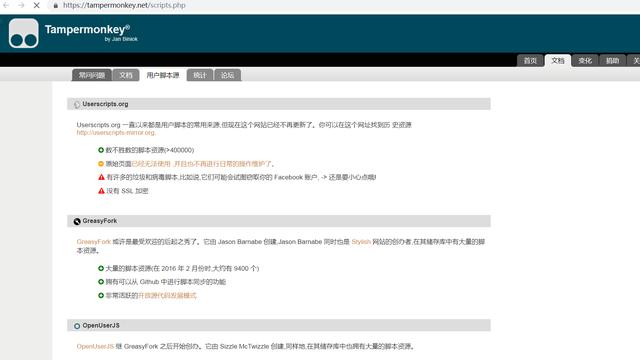Click red warning triangle beside 没有 SSL 加密
The width and height of the screenshot is (640, 360).
[x=101, y=191]
